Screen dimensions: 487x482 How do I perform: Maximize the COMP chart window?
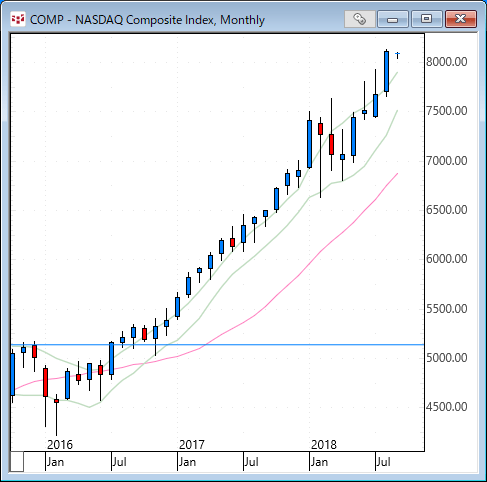tap(426, 19)
